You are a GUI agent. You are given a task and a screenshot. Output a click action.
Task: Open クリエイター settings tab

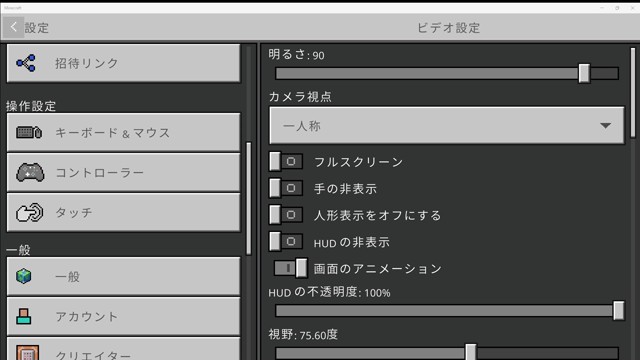pyautogui.click(x=123, y=349)
